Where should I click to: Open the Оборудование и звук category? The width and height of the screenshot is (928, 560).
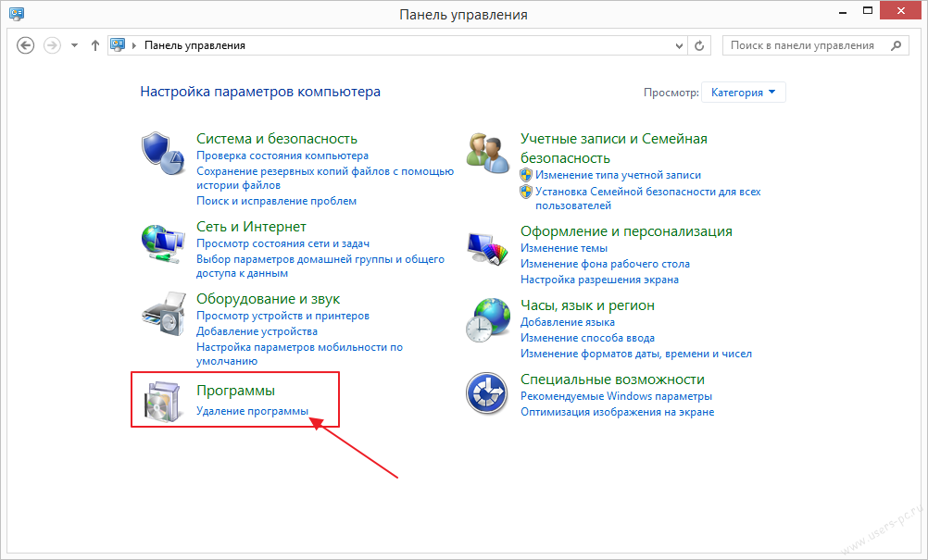[x=268, y=299]
